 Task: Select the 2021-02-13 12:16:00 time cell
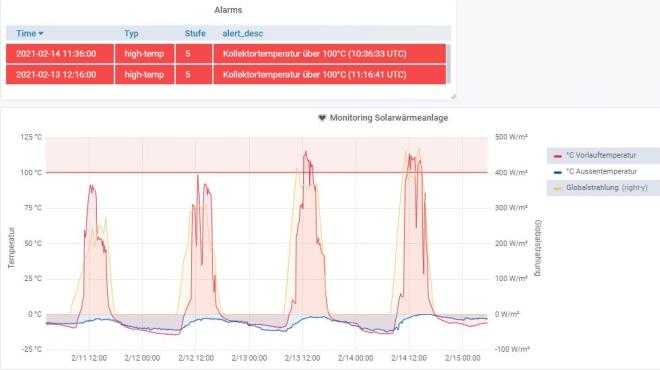[x=60, y=75]
